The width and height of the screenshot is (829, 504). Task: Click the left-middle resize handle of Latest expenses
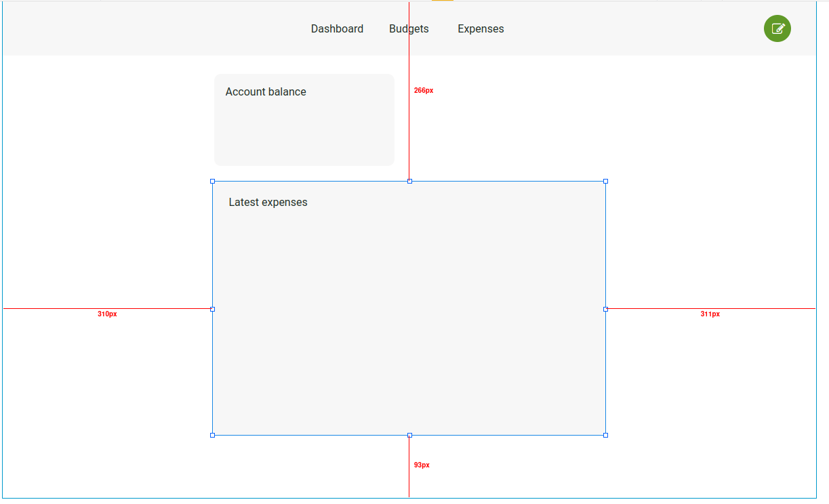[213, 309]
